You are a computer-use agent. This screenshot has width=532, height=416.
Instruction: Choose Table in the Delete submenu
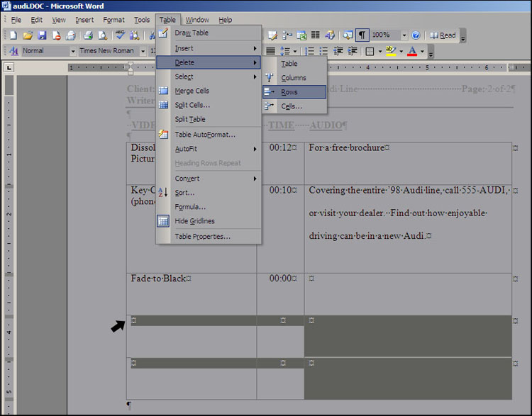pyautogui.click(x=294, y=64)
